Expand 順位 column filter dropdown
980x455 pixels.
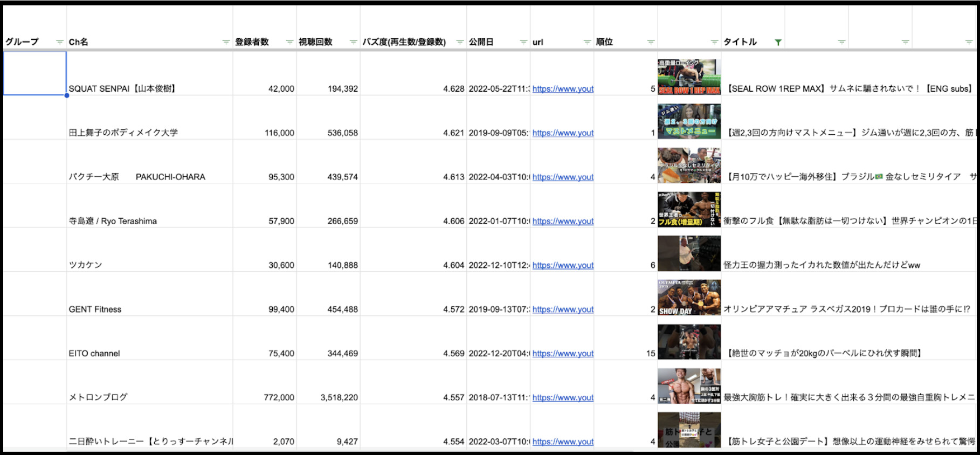(x=651, y=42)
